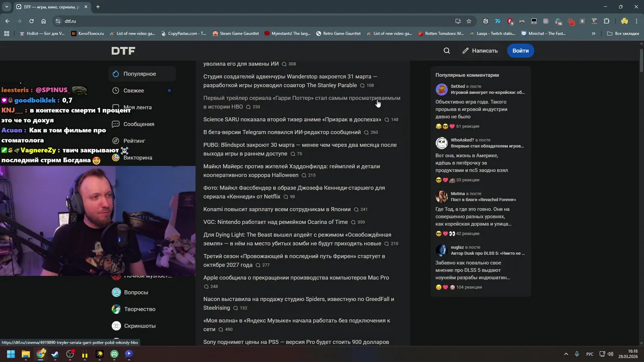Open the DTF site search
This screenshot has width=644, height=362.
tap(447, 51)
